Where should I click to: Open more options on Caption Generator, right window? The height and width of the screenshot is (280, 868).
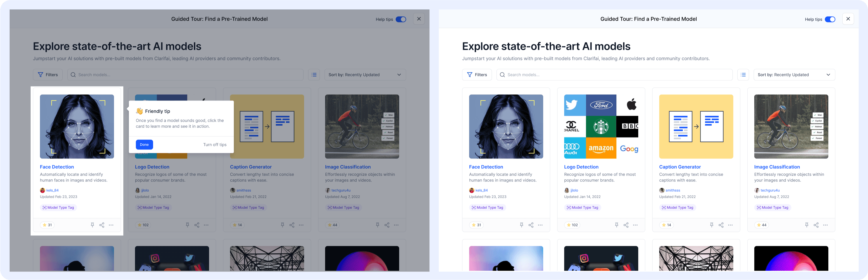coord(730,225)
